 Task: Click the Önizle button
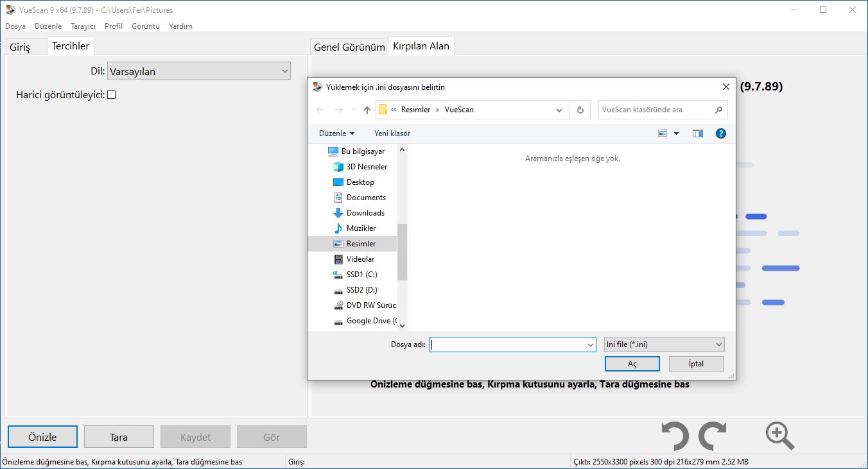[42, 437]
